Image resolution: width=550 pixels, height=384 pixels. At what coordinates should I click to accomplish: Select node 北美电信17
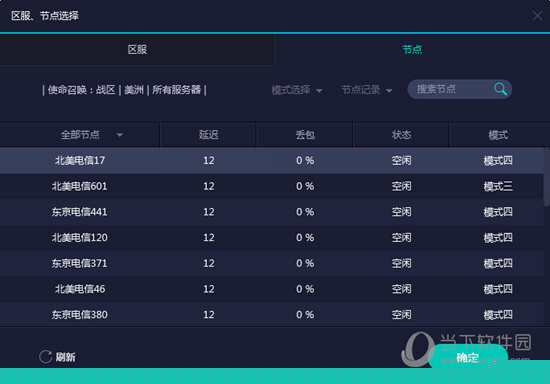pyautogui.click(x=272, y=161)
